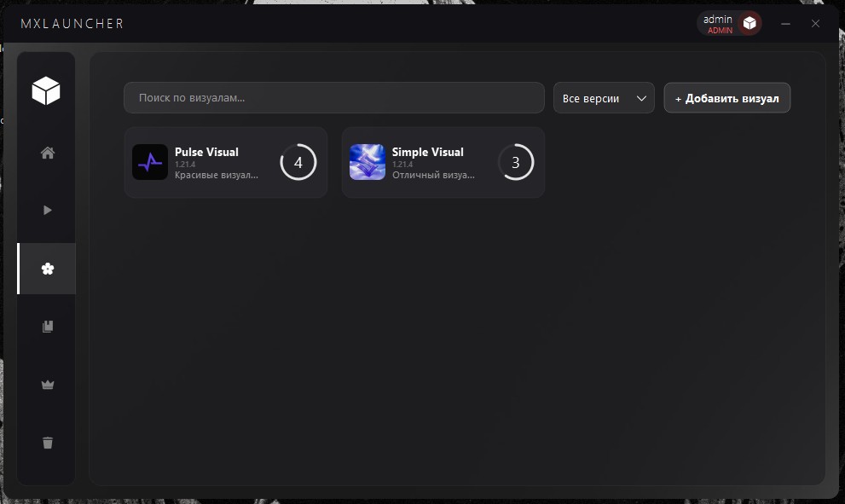Open the Simple Visual card title

point(427,152)
